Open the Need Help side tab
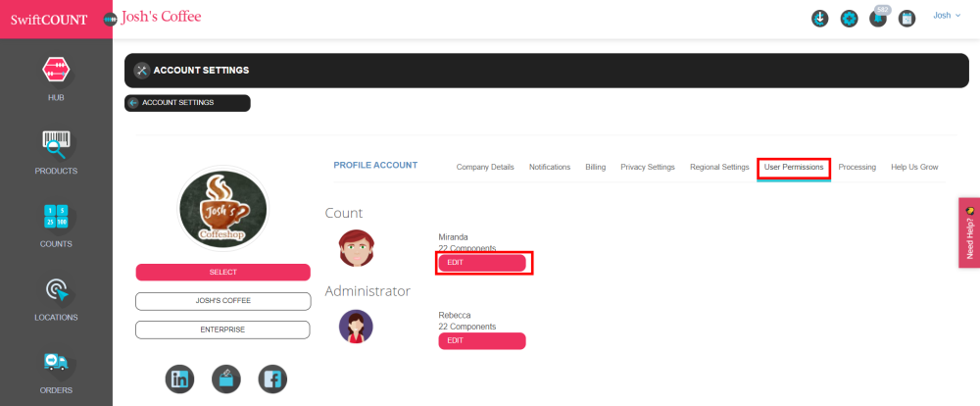Viewport: 980px width, 406px height. click(x=969, y=232)
